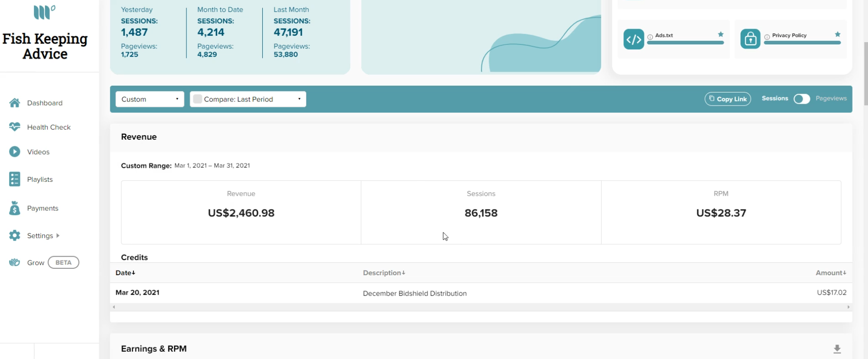
Task: Click the Payments money bag icon
Action: pos(15,208)
